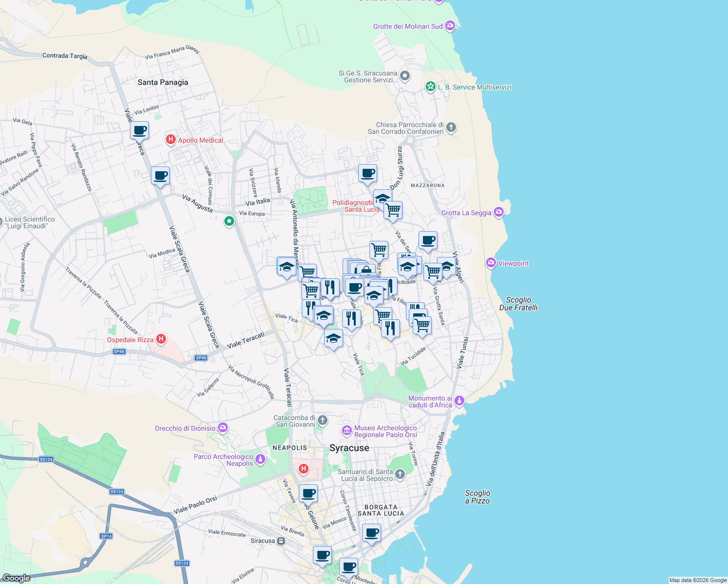Click the Siracusa train station icon
The image size is (728, 584).
pos(281,540)
